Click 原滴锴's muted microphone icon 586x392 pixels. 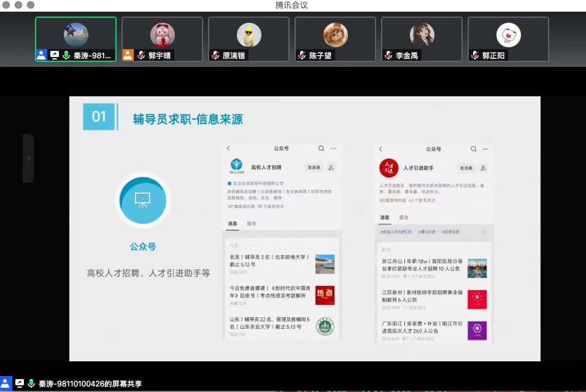(215, 55)
